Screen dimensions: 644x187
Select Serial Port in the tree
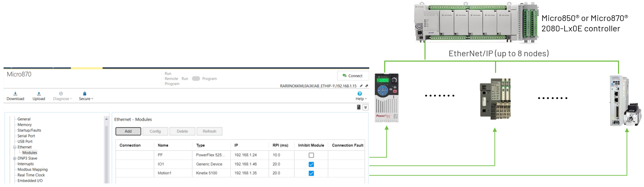(26, 136)
